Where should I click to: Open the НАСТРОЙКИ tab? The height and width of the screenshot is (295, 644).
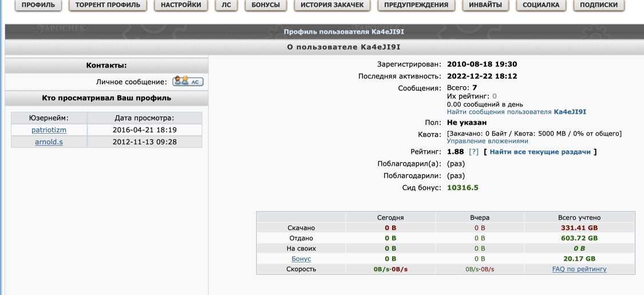tap(180, 5)
